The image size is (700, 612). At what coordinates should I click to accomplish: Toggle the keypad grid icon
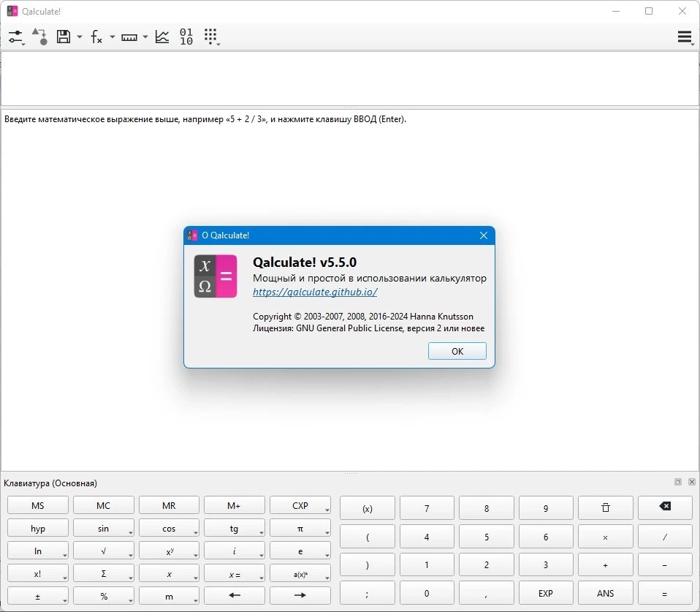(x=212, y=37)
